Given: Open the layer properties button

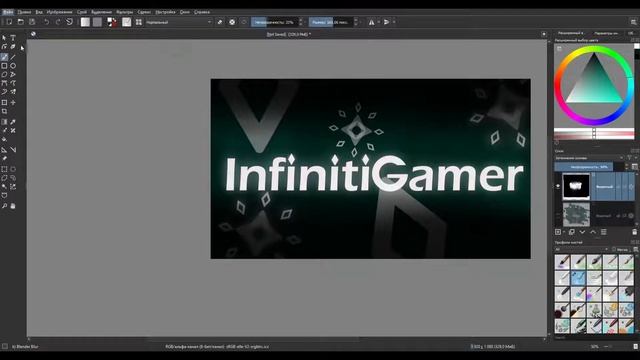Looking at the screenshot, I should tap(604, 232).
